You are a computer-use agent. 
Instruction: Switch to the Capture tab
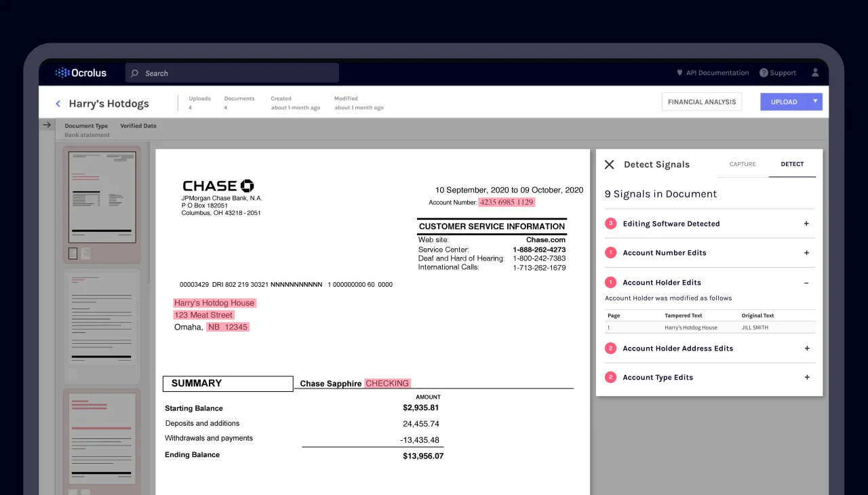(x=743, y=164)
